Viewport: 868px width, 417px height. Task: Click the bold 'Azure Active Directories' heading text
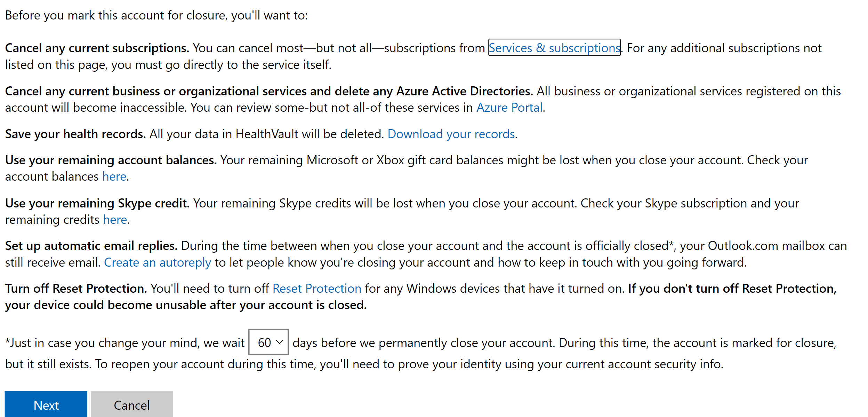(465, 91)
